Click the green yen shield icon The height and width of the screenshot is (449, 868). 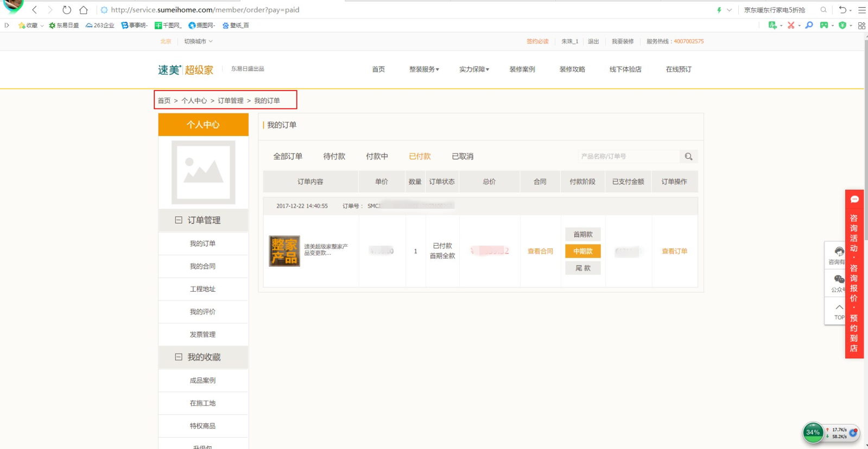(842, 25)
